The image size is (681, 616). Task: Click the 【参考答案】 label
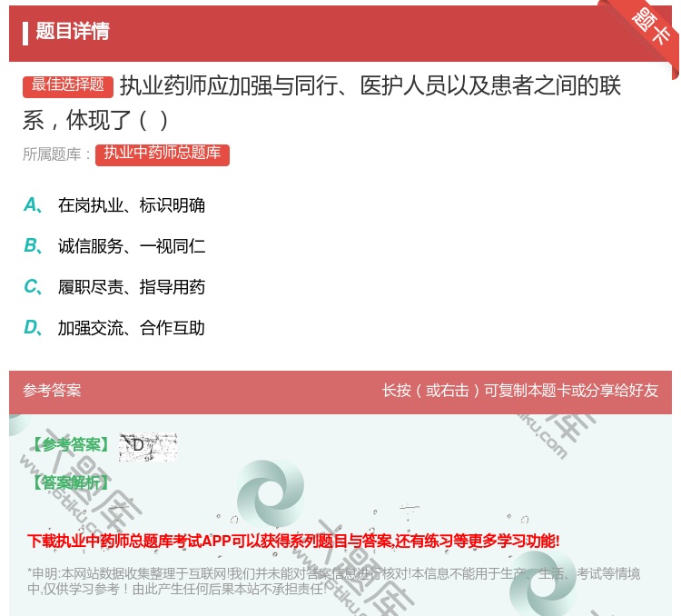click(x=71, y=444)
